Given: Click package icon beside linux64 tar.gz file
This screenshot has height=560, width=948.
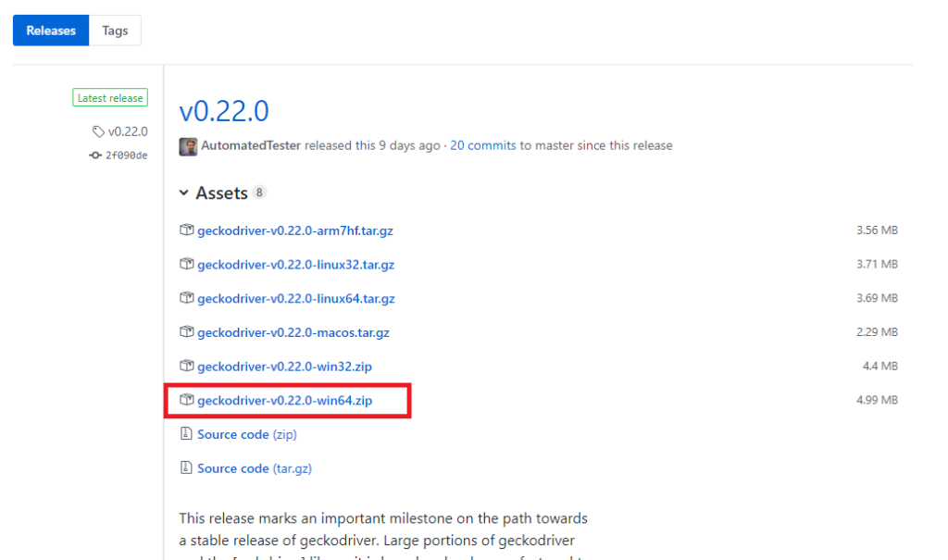Looking at the screenshot, I should pos(187,298).
